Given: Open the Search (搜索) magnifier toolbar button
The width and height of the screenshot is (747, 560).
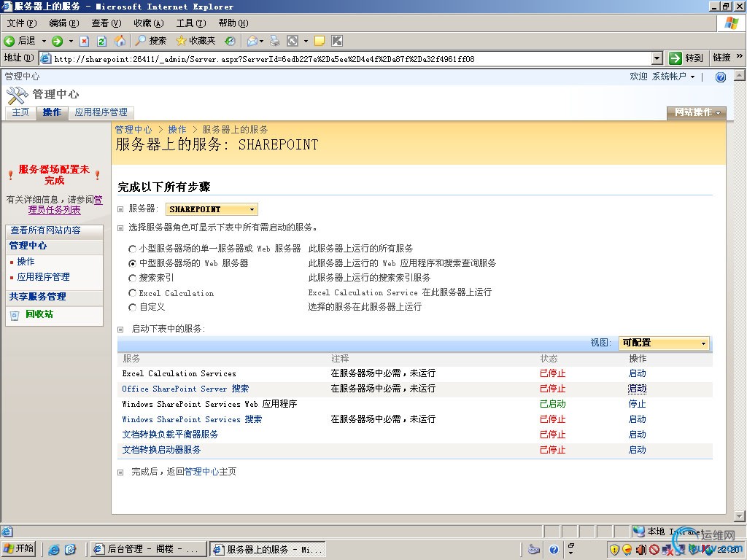Looking at the screenshot, I should tap(150, 41).
